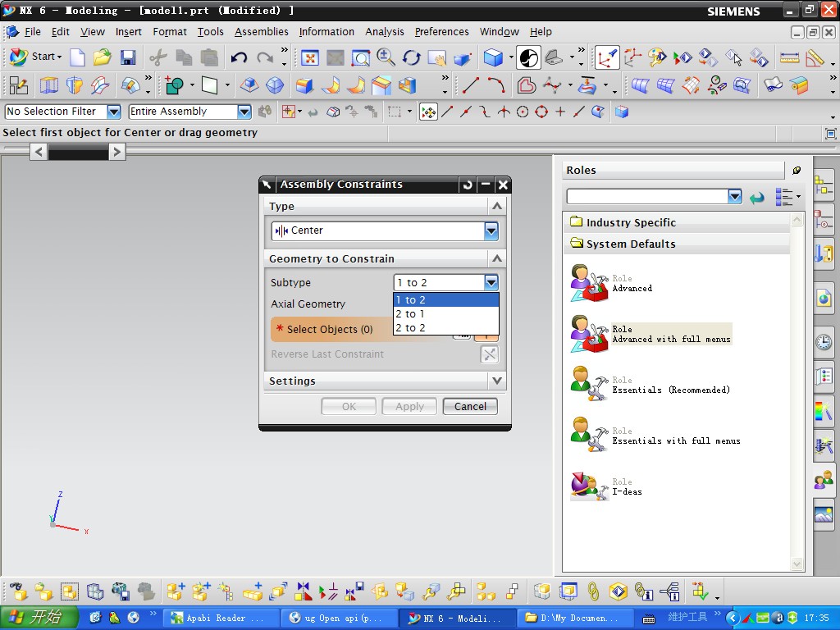Click the Zoom in/out icon
The height and width of the screenshot is (630, 840).
click(386, 57)
